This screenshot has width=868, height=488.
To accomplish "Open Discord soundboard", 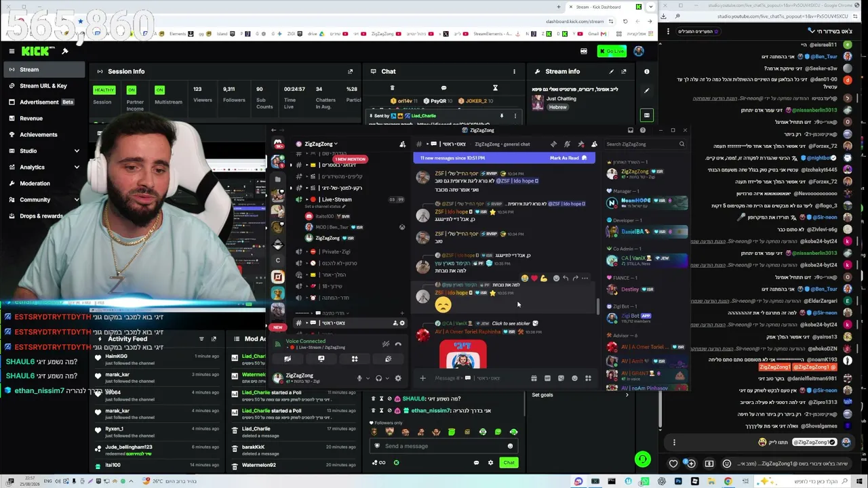I will click(388, 359).
